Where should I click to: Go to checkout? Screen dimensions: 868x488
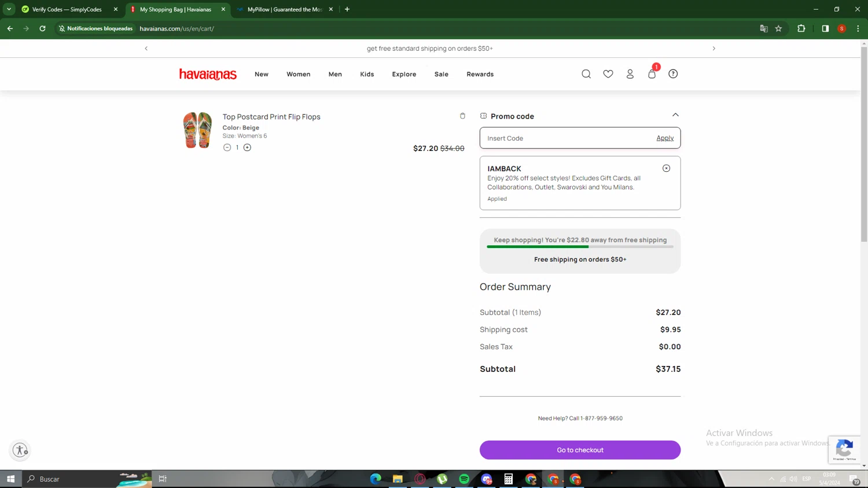580,450
